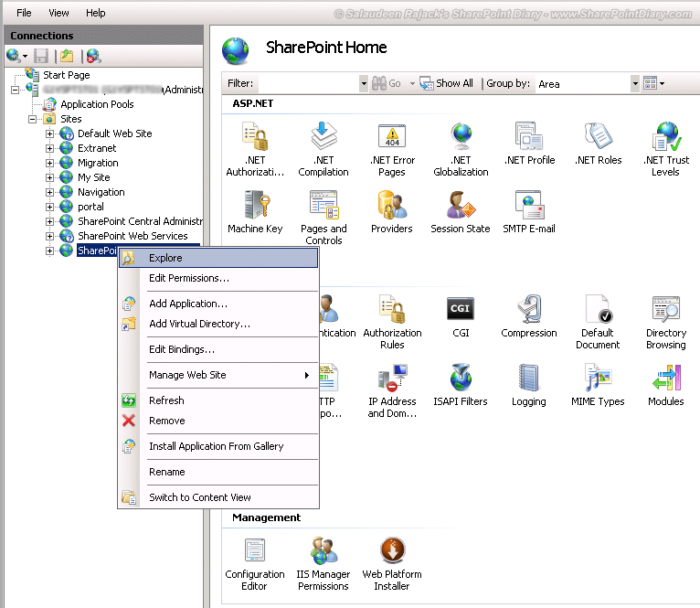This screenshot has width=700, height=608.
Task: Open Modules feature
Action: (x=666, y=385)
